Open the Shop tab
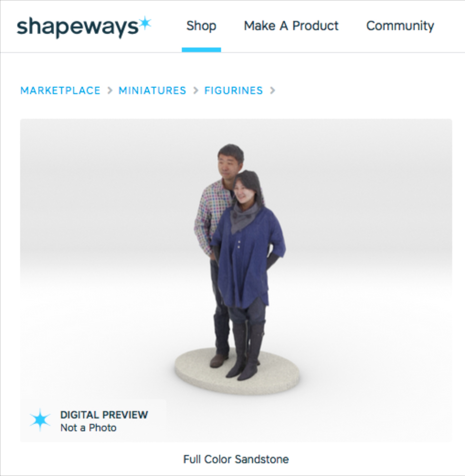Image resolution: width=465 pixels, height=476 pixels. pos(201,26)
